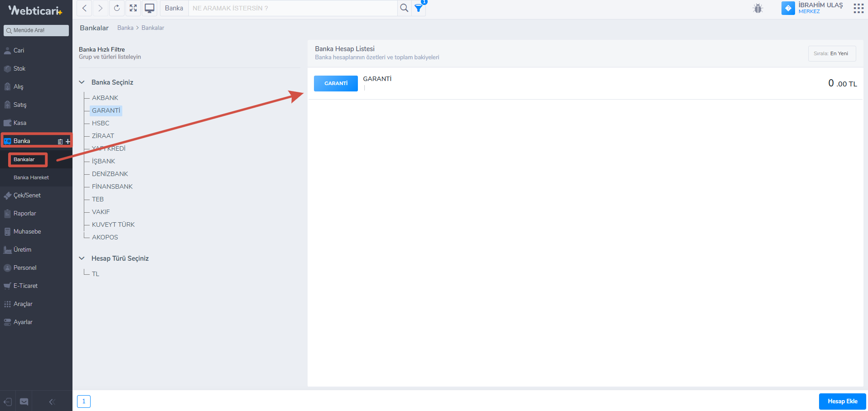The height and width of the screenshot is (411, 868).
Task: Click the NE ARAMAK İSTERSİN search field
Action: pyautogui.click(x=292, y=8)
